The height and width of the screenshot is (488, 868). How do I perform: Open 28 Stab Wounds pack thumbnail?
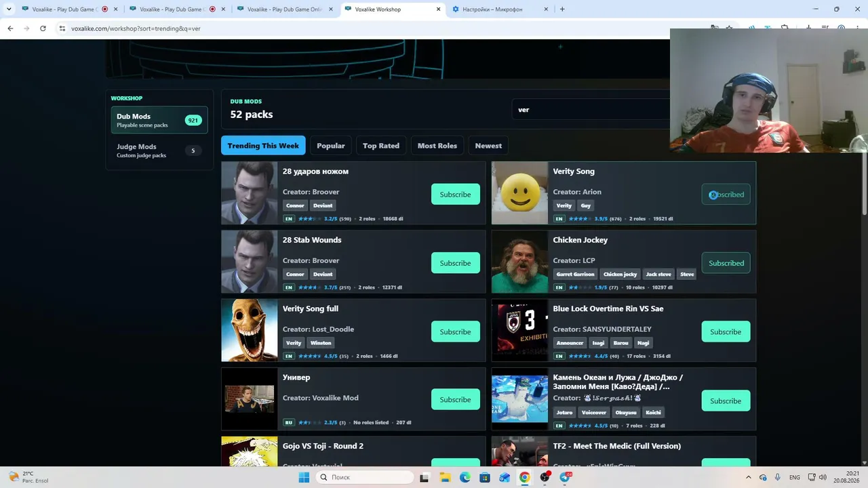250,262
